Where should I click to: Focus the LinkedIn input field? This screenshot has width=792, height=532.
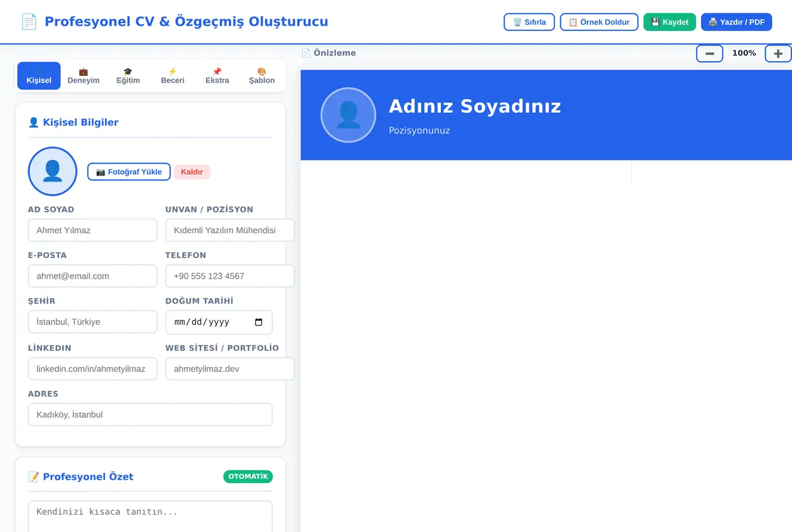92,369
